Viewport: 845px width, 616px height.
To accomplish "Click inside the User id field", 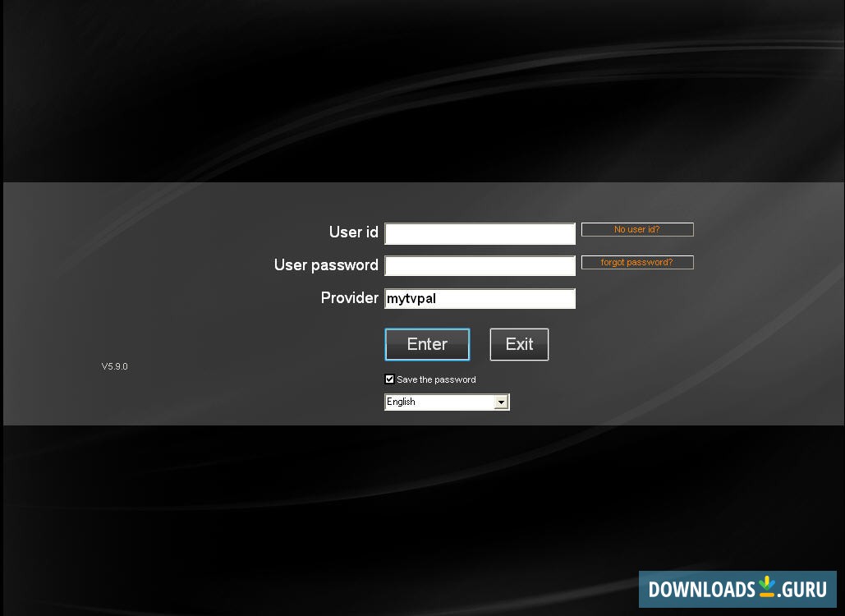I will [480, 233].
